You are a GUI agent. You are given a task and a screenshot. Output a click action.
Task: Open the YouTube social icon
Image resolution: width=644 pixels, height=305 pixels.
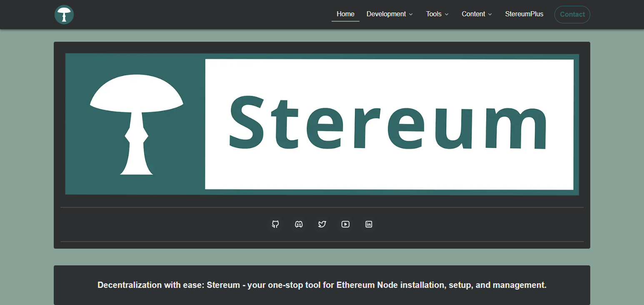pyautogui.click(x=345, y=224)
